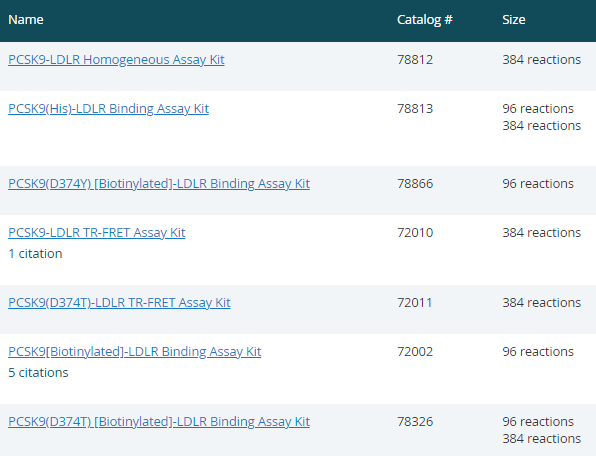The image size is (596, 456).
Task: Click 96 reactions size for catalog 78866
Action: click(538, 184)
